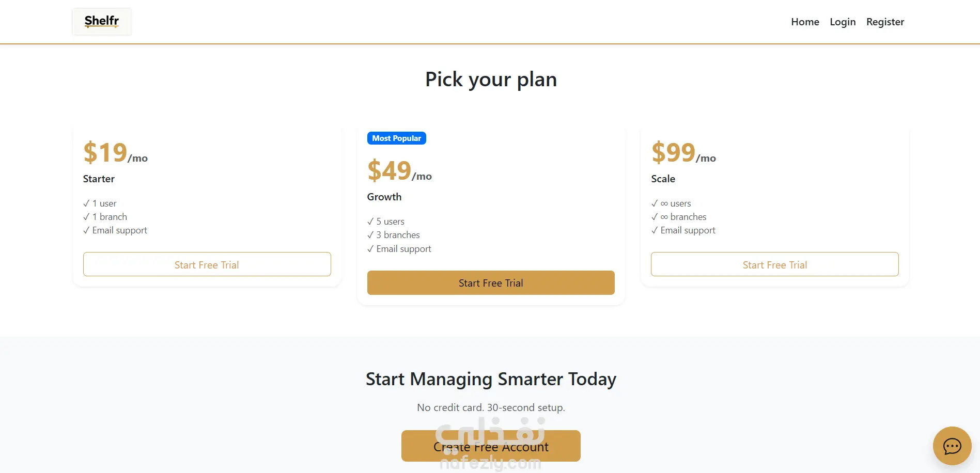Start free trial for Growth plan

pyautogui.click(x=491, y=283)
